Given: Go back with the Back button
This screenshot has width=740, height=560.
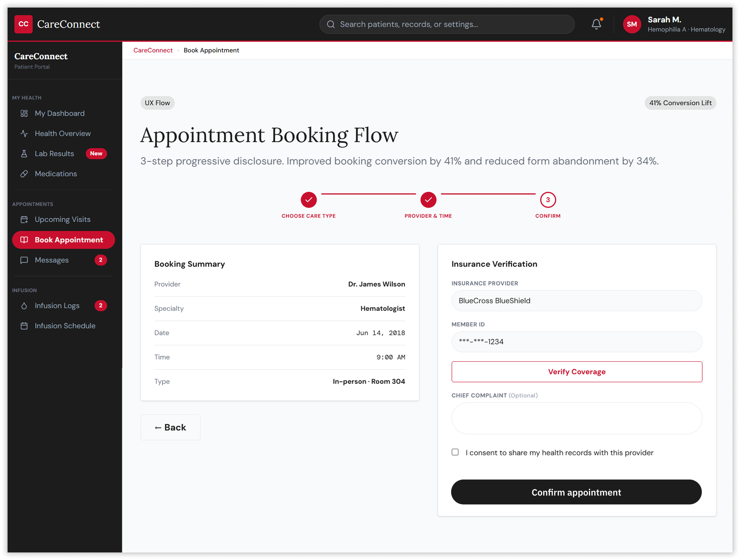Looking at the screenshot, I should (170, 427).
